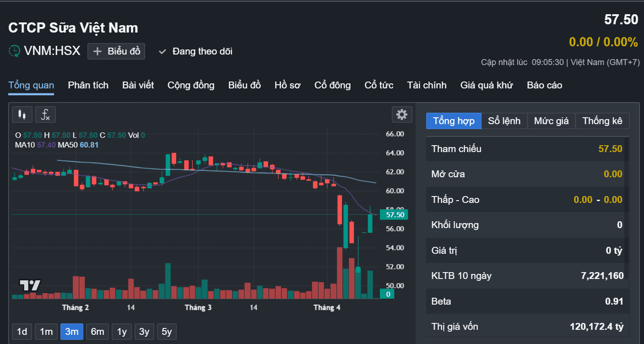Viewport: 644px width, 344px height.
Task: Set chart range to 3m
Action: pos(72,332)
